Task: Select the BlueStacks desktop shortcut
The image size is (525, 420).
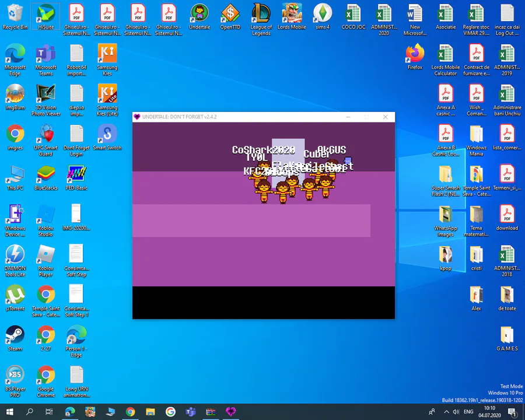Action: coord(46,178)
